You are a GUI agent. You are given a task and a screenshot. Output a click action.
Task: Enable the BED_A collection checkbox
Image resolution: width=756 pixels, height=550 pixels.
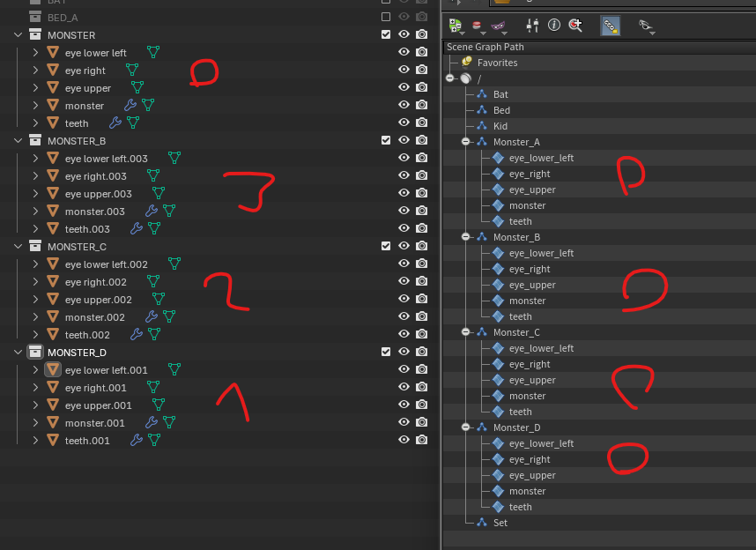[x=386, y=17]
